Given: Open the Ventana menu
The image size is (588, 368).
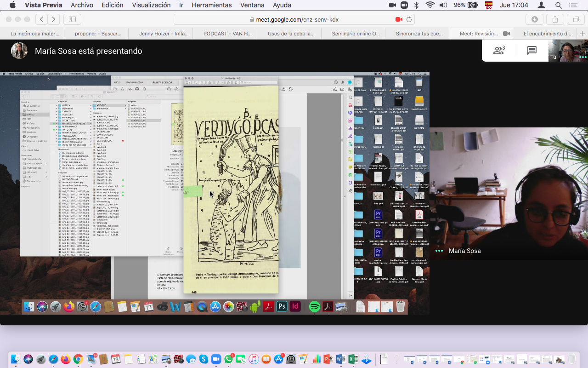Looking at the screenshot, I should 252,5.
